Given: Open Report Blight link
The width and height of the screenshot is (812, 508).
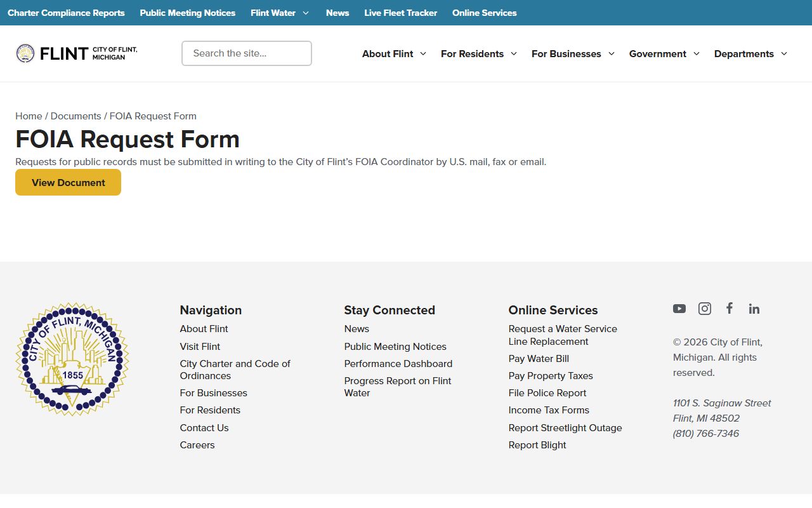Looking at the screenshot, I should pyautogui.click(x=537, y=445).
